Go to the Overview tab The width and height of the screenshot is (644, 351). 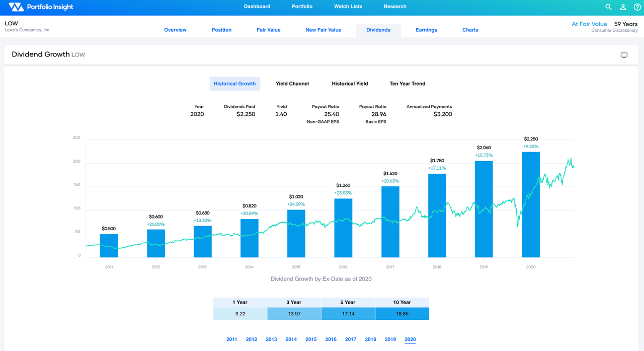tap(175, 30)
